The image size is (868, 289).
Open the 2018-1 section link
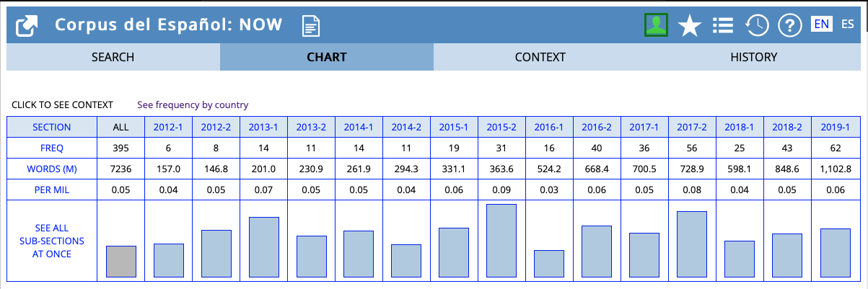[x=740, y=127]
